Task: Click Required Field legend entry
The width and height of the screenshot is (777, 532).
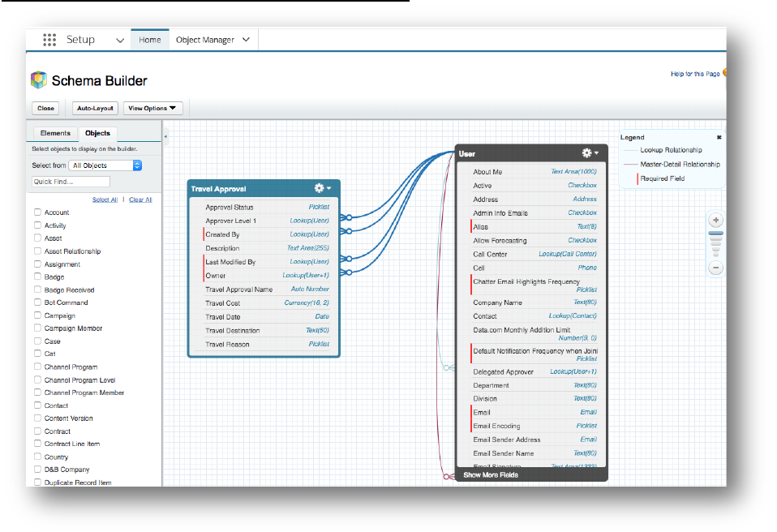Action: [662, 178]
